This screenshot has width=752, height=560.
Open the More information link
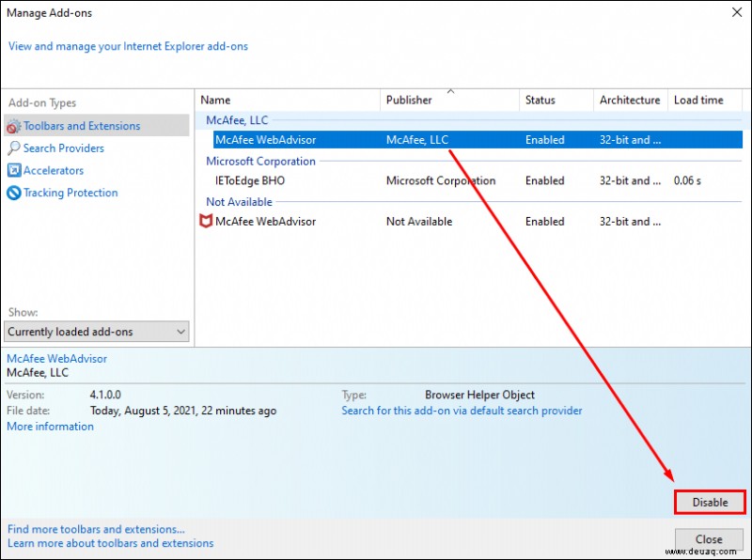[x=51, y=427]
